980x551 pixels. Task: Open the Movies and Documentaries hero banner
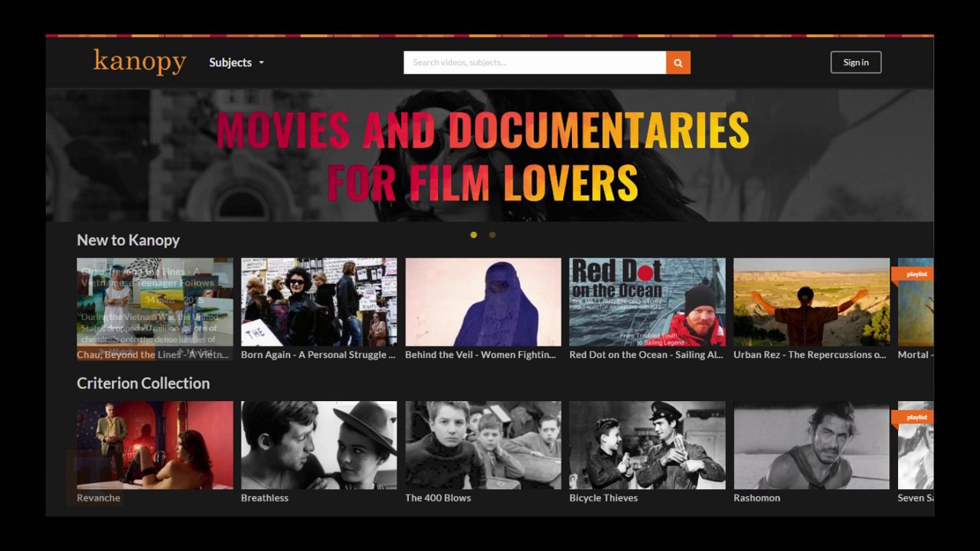[489, 156]
